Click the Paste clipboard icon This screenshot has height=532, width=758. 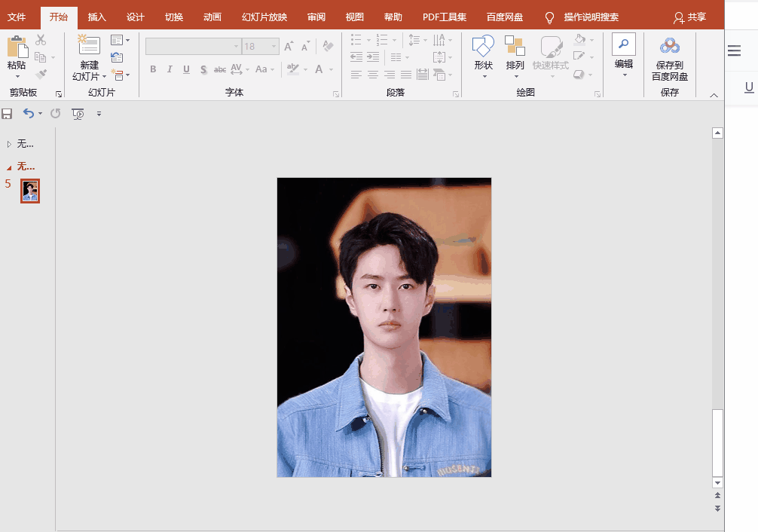point(17,47)
